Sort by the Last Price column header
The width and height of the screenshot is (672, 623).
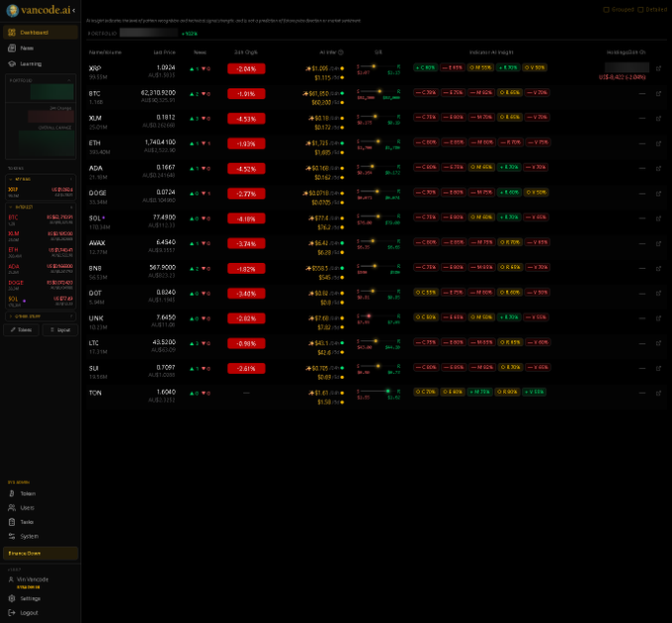pos(165,52)
